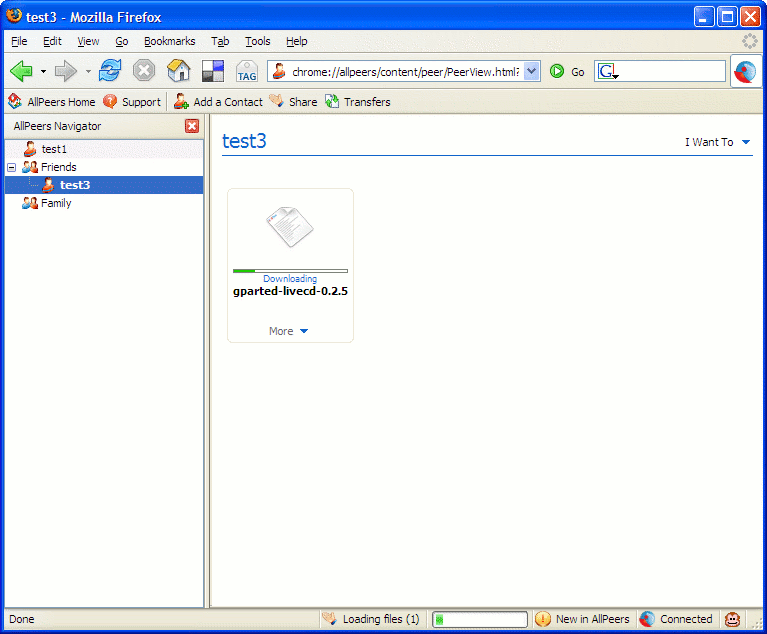This screenshot has height=634, width=767.
Task: Open the Edit menu
Action: [x=52, y=41]
